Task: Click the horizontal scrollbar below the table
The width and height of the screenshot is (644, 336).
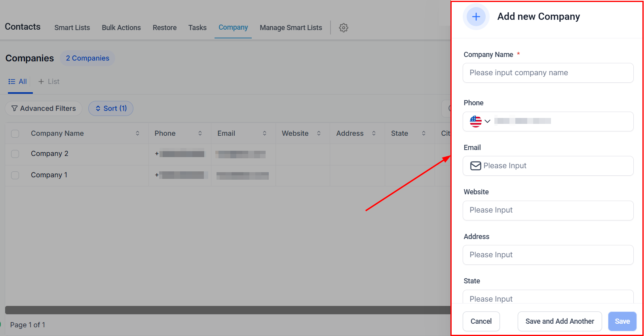Action: point(228,310)
